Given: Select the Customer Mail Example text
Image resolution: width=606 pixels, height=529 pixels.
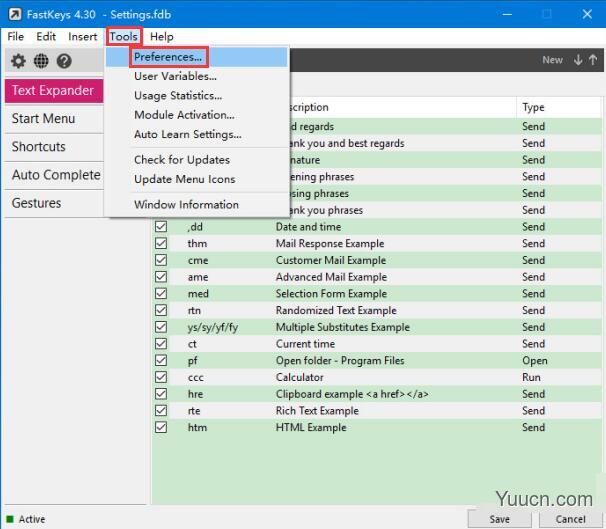Looking at the screenshot, I should (x=331, y=260).
